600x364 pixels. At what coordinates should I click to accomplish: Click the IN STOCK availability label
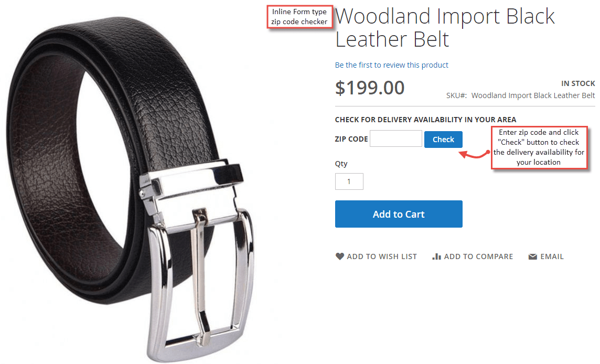578,83
